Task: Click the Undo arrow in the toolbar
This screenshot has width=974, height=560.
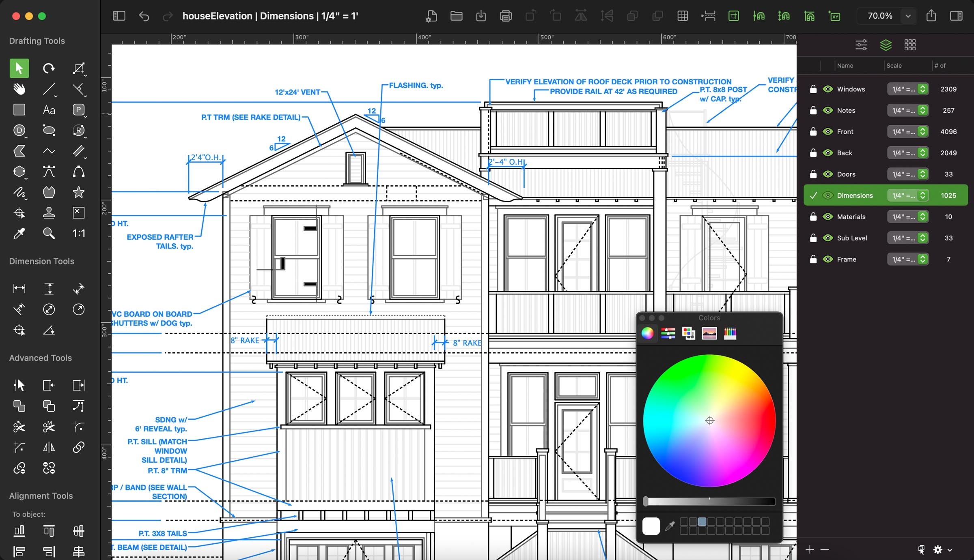Action: 144,16
